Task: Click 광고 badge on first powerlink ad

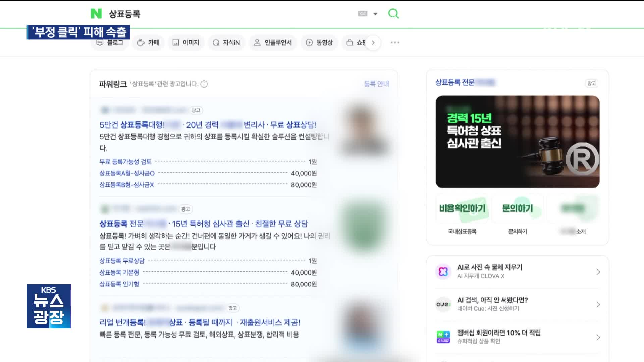Action: coord(196,110)
